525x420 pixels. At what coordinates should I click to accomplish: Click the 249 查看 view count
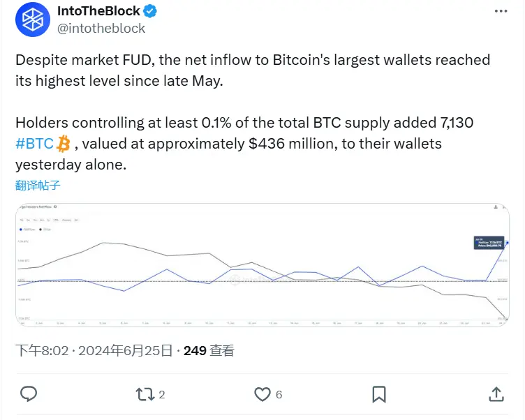point(209,351)
